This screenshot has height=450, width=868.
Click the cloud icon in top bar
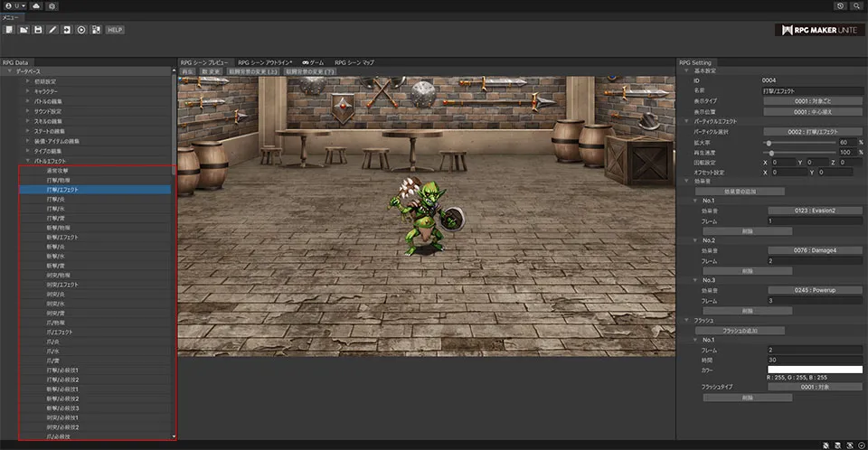coord(35,5)
